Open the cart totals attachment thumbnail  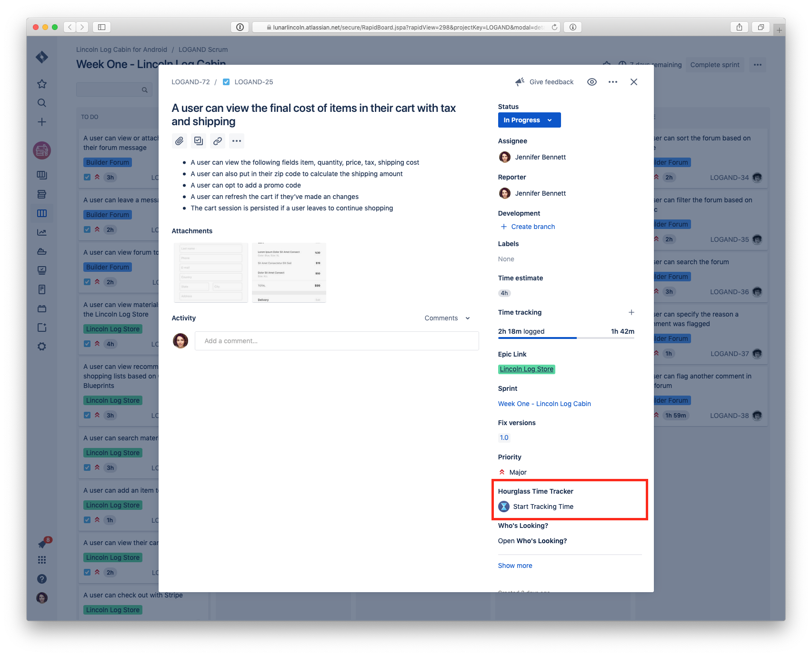[x=289, y=273]
